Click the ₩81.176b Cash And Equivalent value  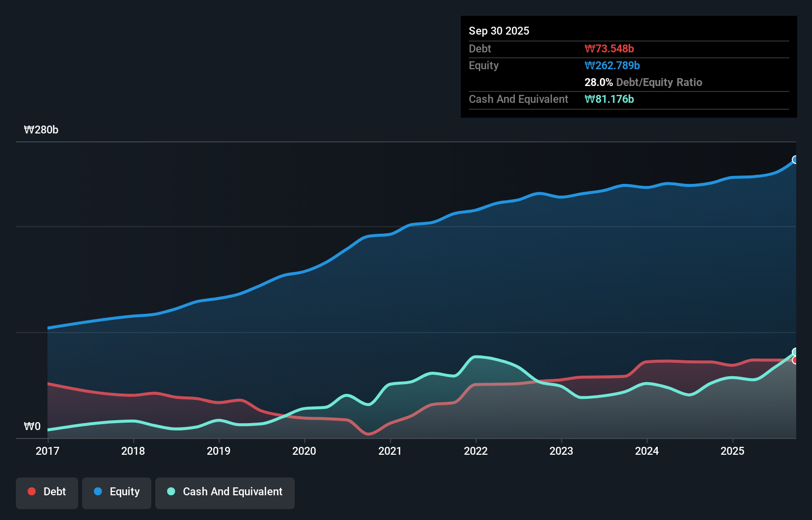tap(609, 99)
